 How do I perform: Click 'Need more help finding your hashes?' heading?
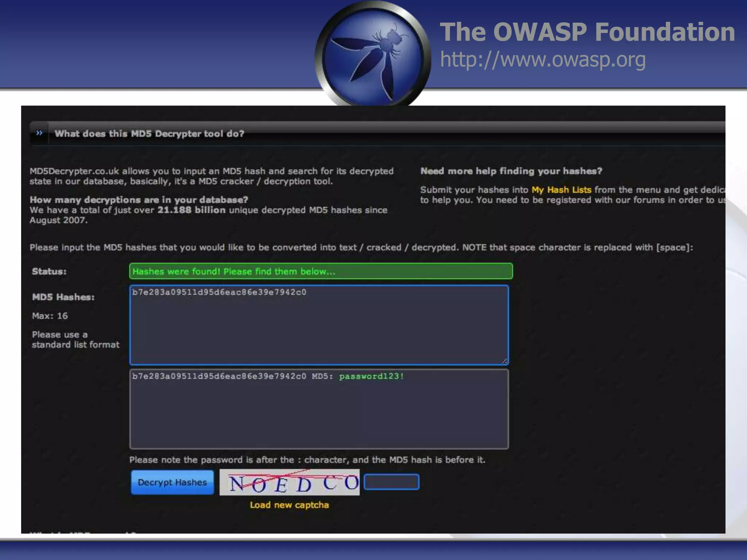[511, 171]
